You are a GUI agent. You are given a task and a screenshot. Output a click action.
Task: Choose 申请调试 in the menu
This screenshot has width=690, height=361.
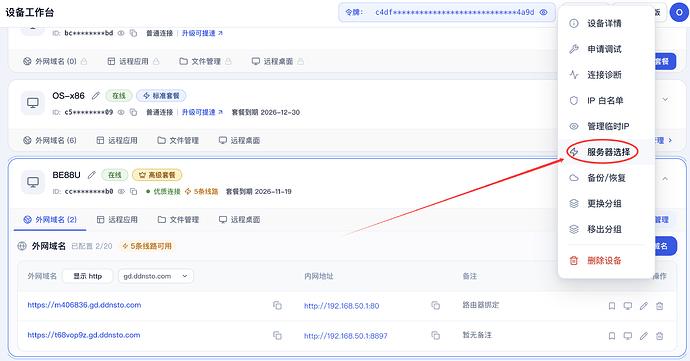click(606, 49)
